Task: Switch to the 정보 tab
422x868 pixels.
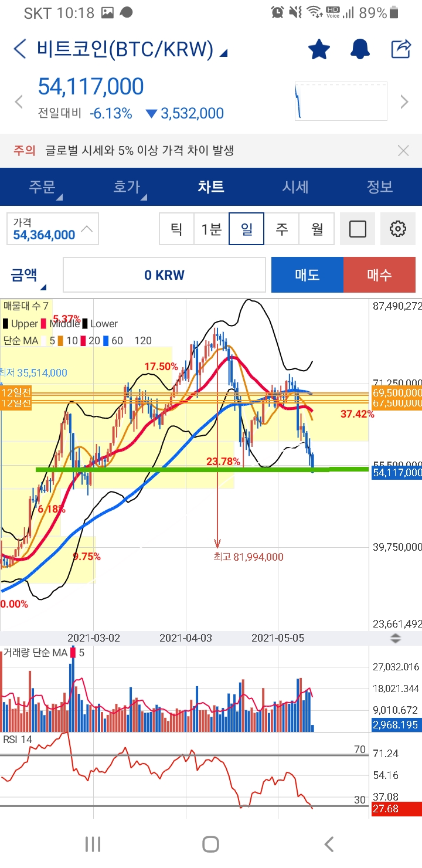Action: tap(380, 187)
